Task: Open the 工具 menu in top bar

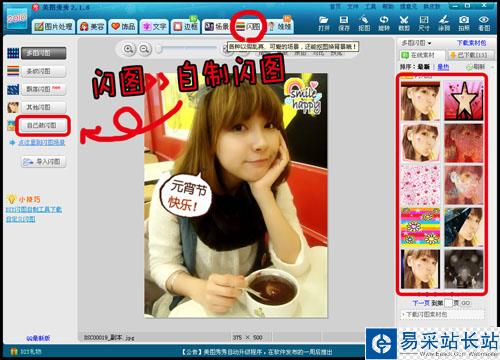Action: tap(370, 7)
